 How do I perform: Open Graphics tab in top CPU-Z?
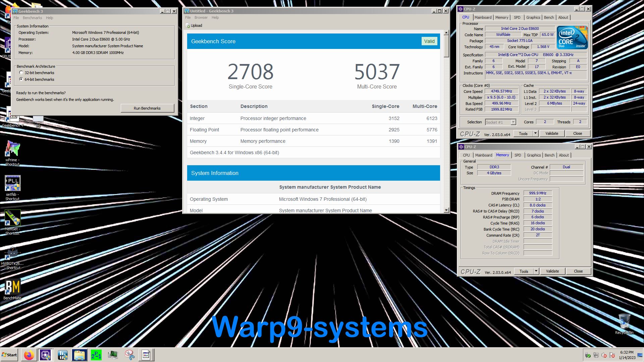click(x=533, y=17)
